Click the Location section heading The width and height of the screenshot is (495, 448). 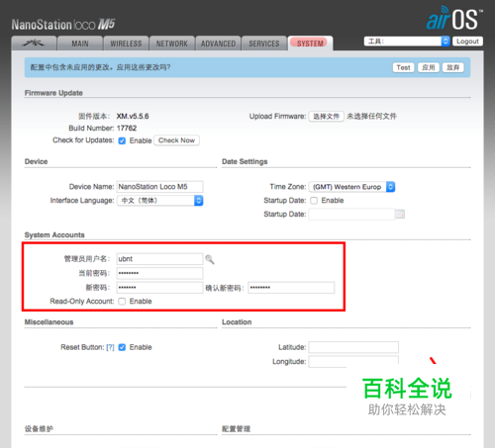[x=237, y=322]
